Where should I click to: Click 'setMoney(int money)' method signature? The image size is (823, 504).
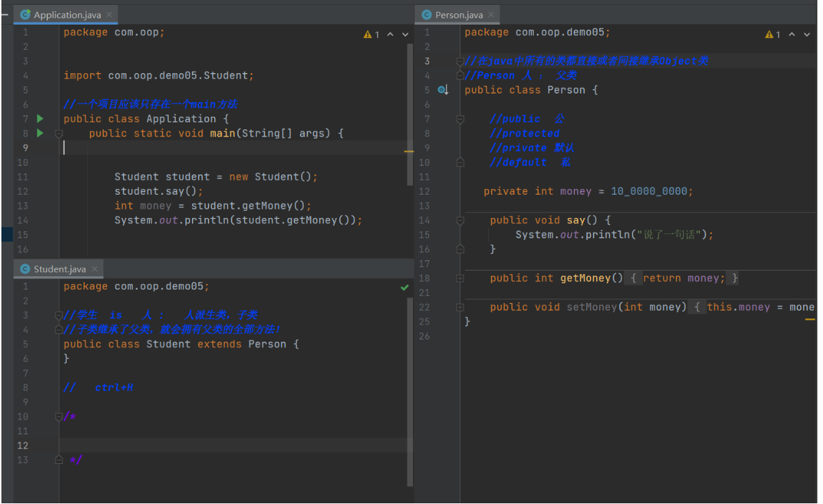pyautogui.click(x=627, y=306)
